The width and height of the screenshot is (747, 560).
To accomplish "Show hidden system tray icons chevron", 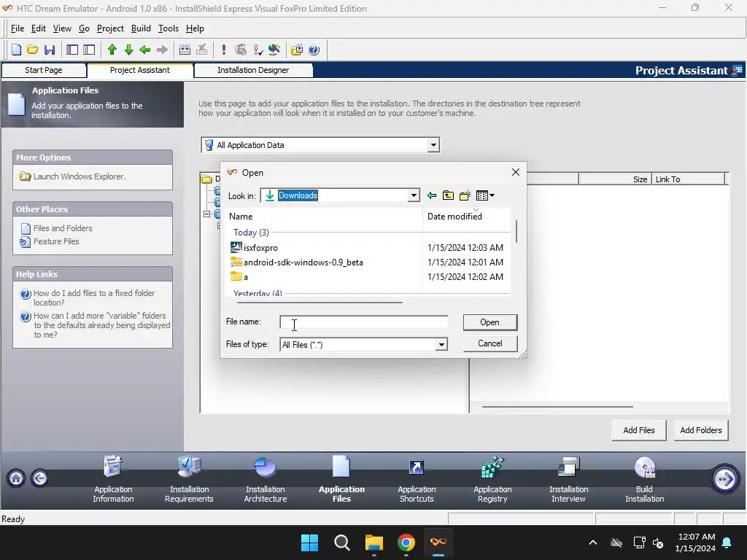I will (x=592, y=542).
